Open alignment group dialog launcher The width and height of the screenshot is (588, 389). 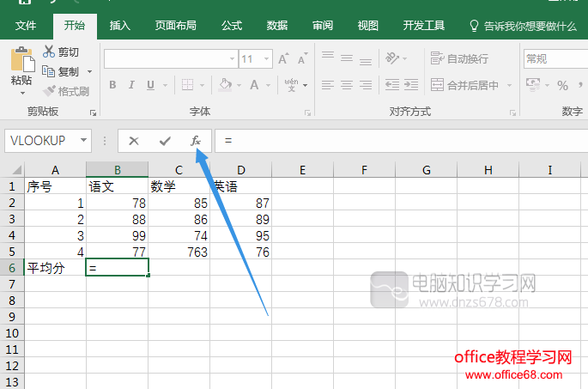click(512, 112)
